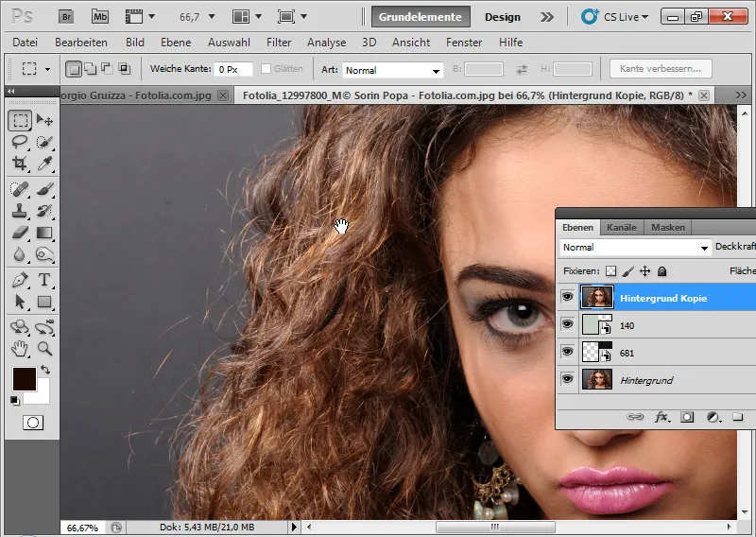Select the Clone Stamp tool

20,211
